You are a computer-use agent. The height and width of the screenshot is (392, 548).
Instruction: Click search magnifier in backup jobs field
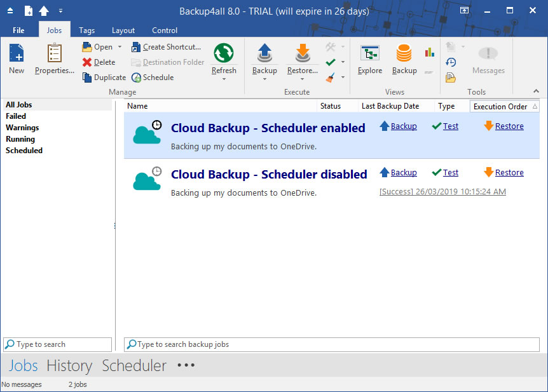[x=132, y=344]
